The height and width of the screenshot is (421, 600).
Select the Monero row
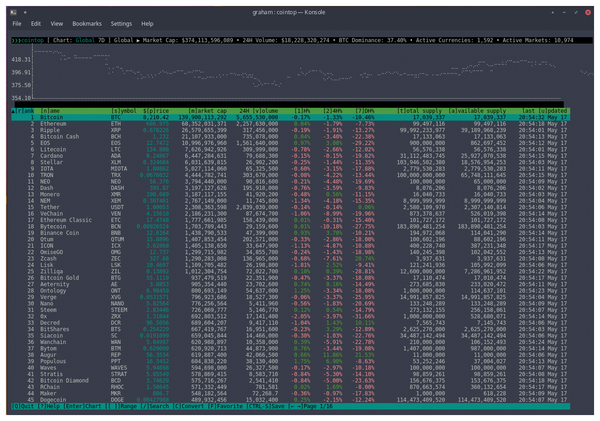291,194
